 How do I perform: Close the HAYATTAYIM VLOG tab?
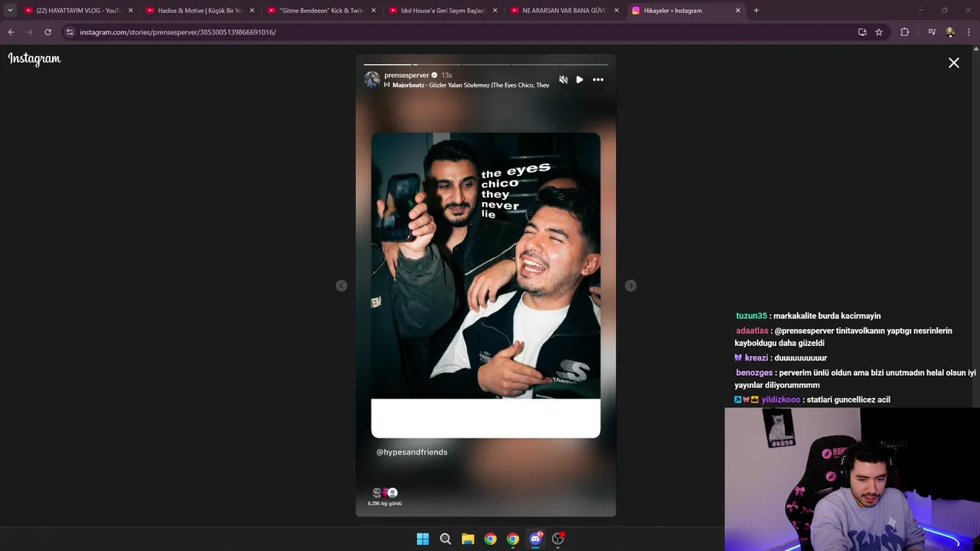[x=130, y=11]
